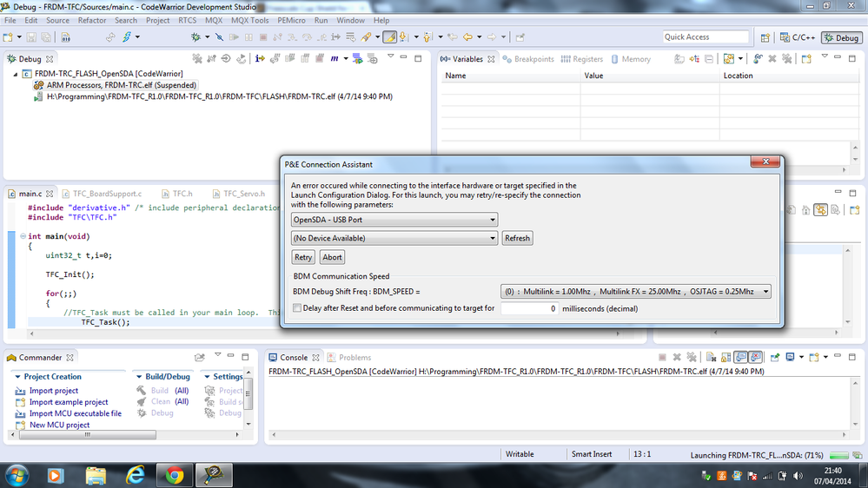Toggle Show Console on Standard Out changes
Screen dimensions: 868x488
tap(740, 358)
